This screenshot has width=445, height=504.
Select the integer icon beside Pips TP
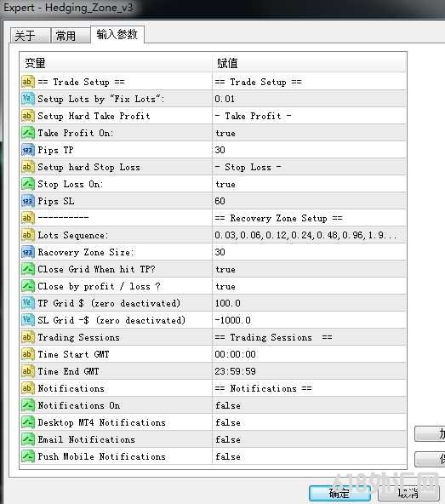pyautogui.click(x=27, y=150)
